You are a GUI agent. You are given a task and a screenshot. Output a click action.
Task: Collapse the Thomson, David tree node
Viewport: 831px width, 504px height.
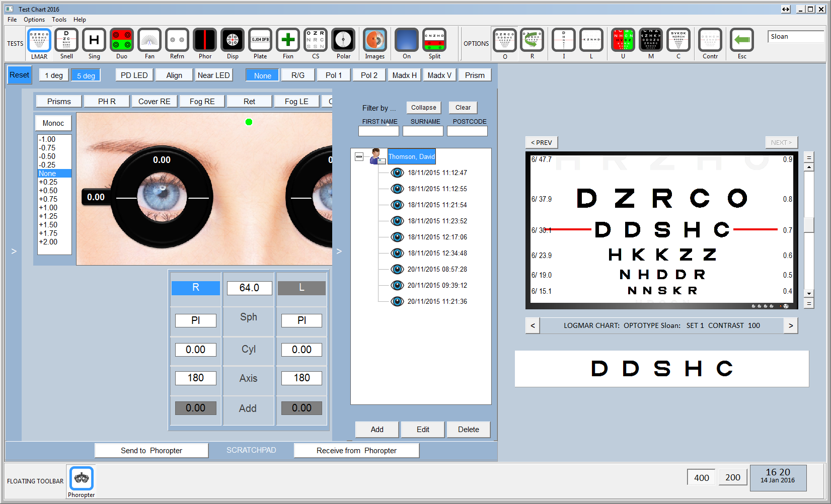click(359, 157)
